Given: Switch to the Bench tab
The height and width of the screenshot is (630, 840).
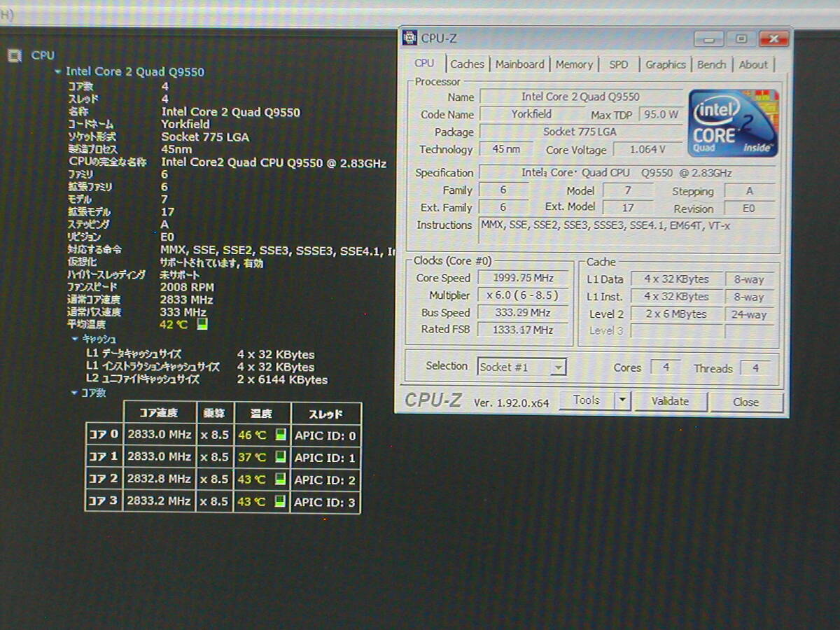Looking at the screenshot, I should click(711, 64).
